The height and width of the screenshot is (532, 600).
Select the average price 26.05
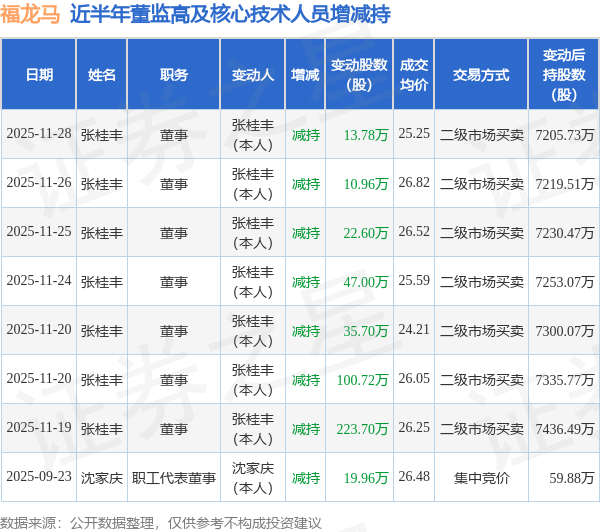point(414,379)
